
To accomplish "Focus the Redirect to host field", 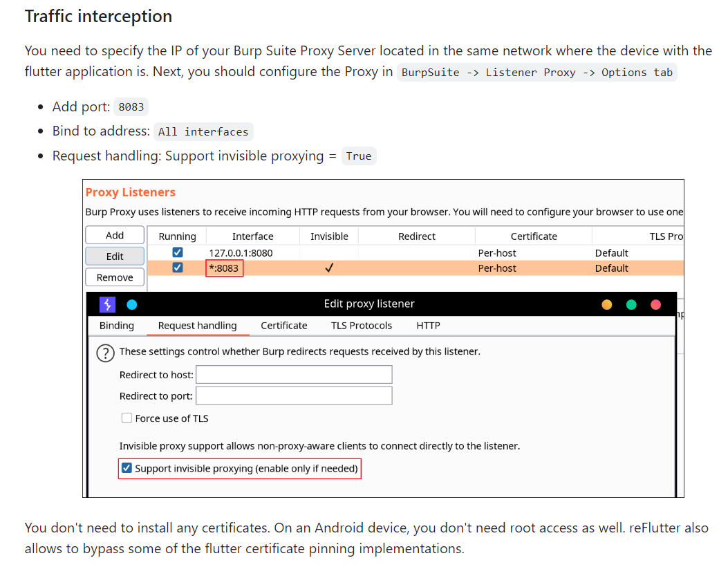I will (x=294, y=375).
